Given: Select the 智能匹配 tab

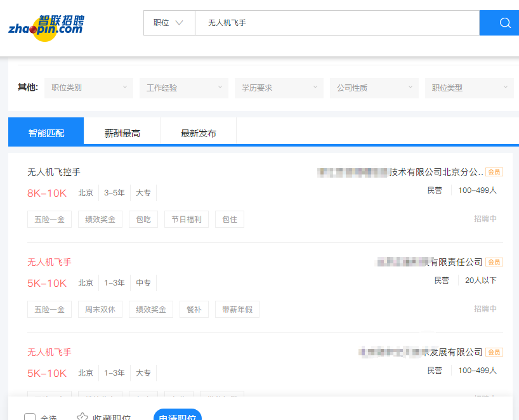Looking at the screenshot, I should (46, 133).
